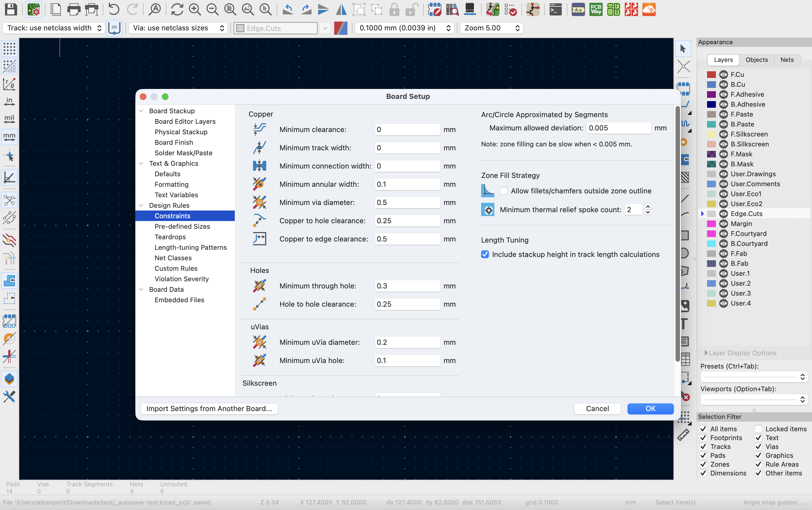Collapse the Design Rules tree section
The height and width of the screenshot is (510, 812).
[x=141, y=206]
